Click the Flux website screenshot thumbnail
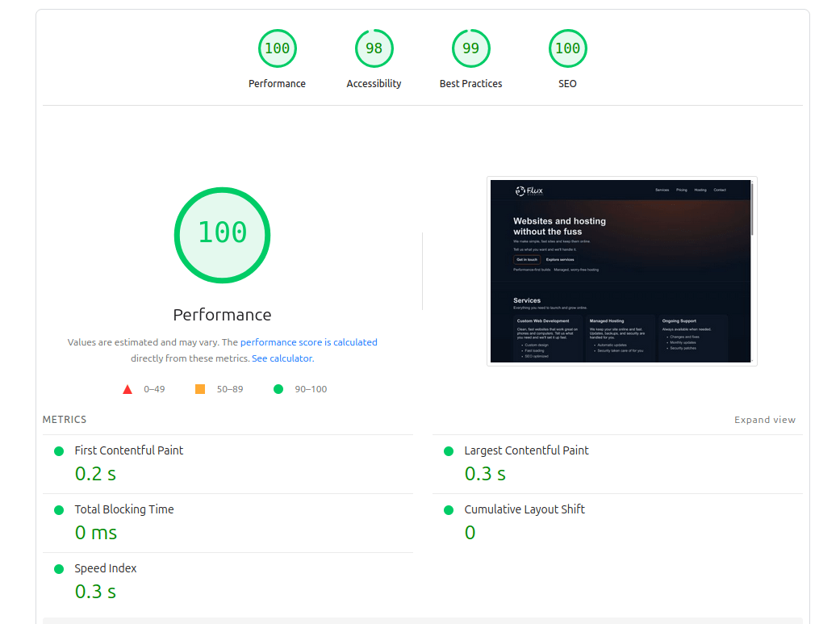The image size is (840, 624). click(621, 271)
